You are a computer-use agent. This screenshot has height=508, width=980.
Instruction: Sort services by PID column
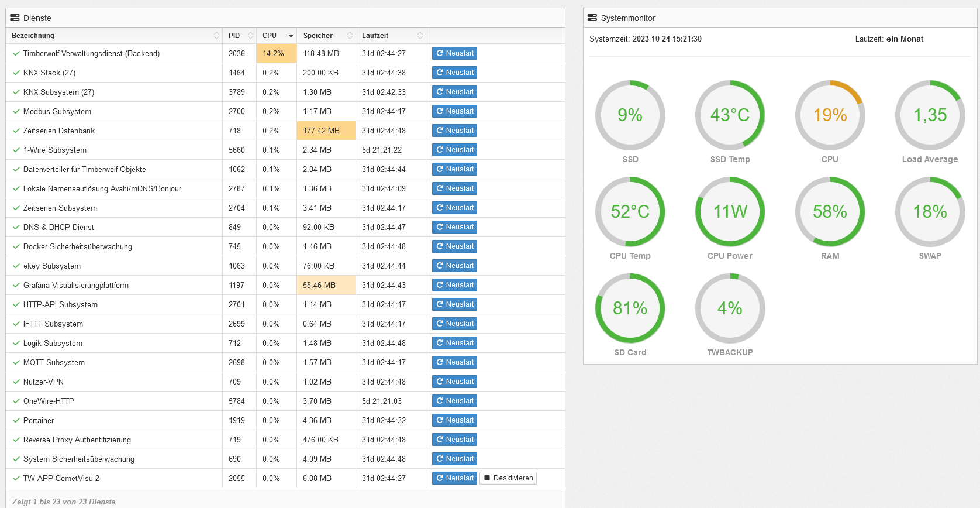239,36
